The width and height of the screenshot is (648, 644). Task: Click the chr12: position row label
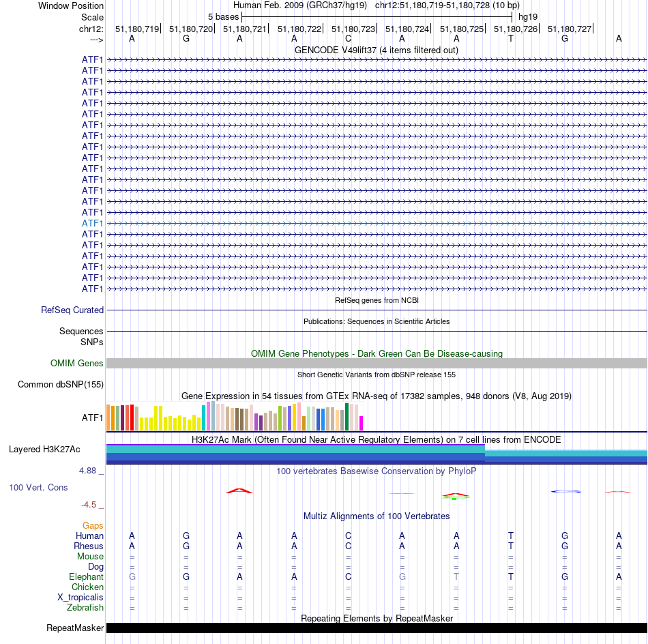click(x=91, y=29)
